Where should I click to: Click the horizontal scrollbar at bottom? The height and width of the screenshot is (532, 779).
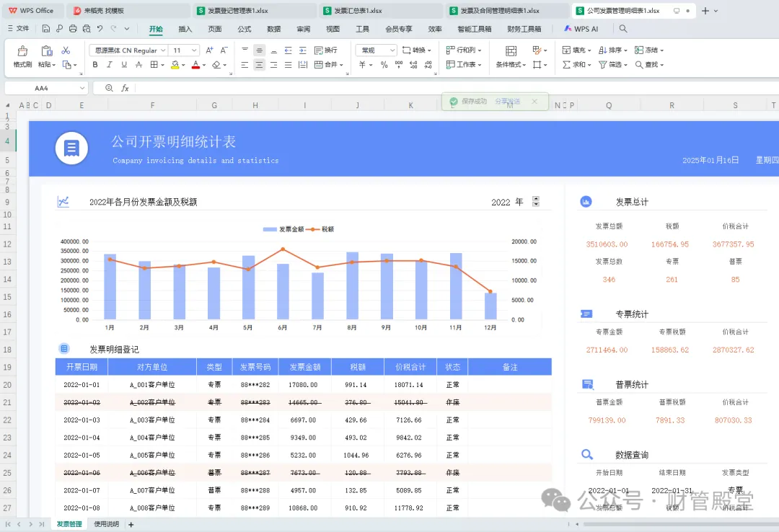click(x=681, y=524)
